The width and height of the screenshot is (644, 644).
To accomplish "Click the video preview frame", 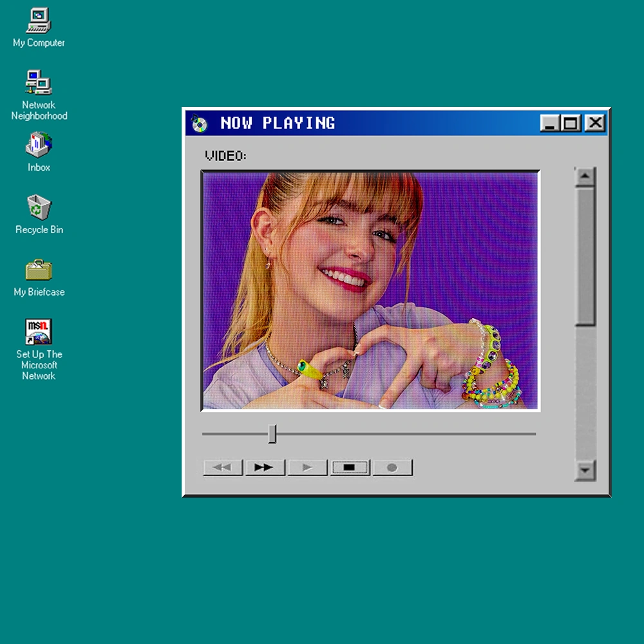I will pyautogui.click(x=370, y=291).
